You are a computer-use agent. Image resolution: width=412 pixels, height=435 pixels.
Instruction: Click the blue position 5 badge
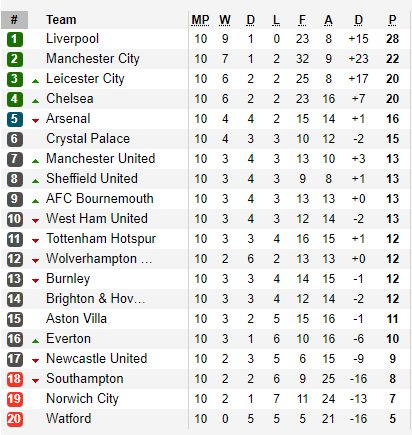point(15,119)
